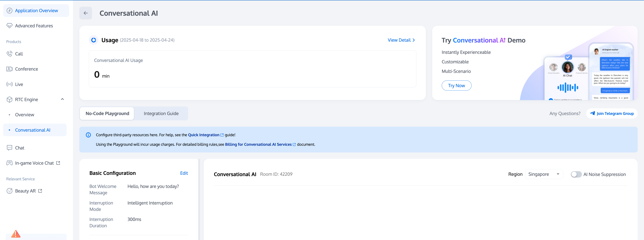Viewport: 644px width, 240px height.
Task: Click the back arrow button
Action: pos(86,13)
